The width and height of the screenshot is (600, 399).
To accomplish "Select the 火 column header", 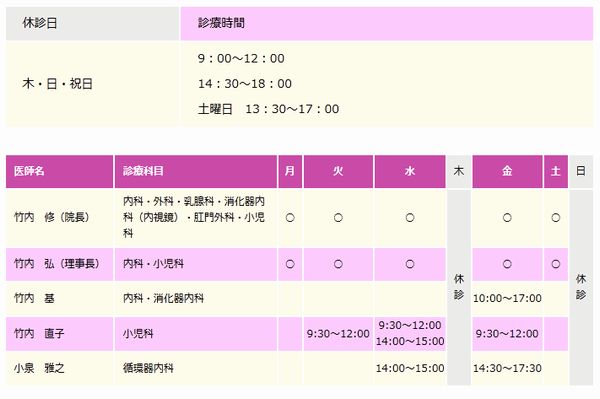I will [x=338, y=171].
